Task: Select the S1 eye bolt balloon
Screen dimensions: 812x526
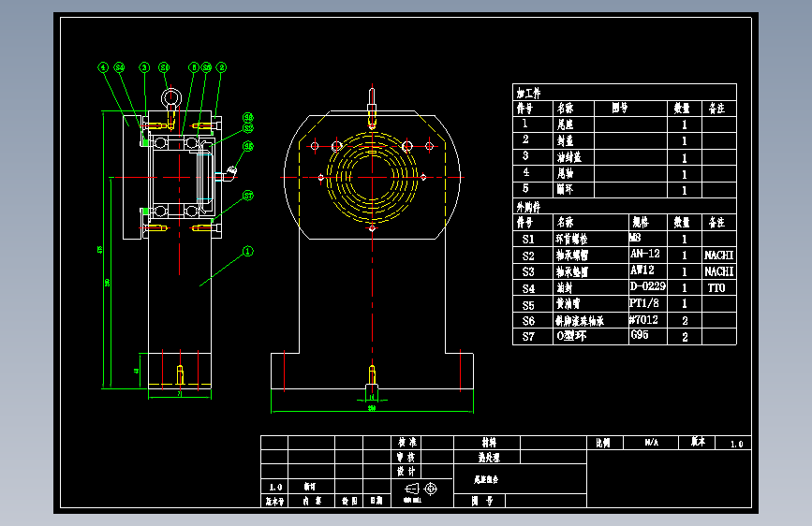Action: 164,67
